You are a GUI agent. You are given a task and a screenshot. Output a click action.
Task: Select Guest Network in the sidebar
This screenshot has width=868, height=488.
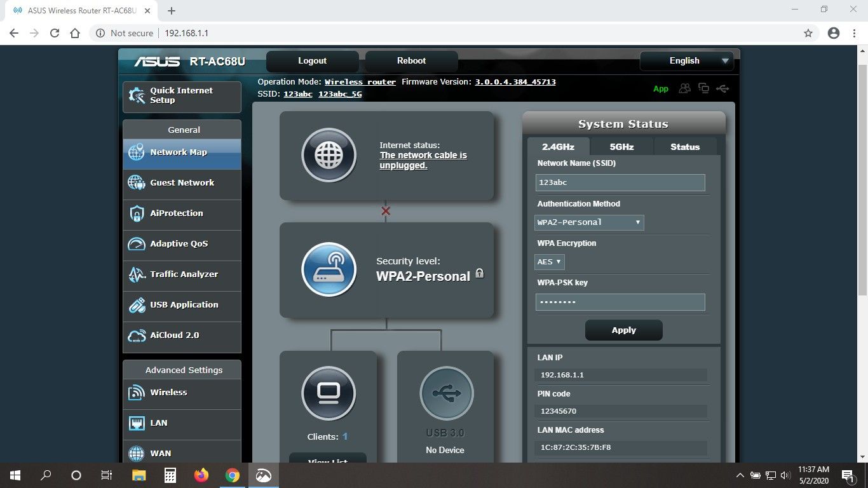click(x=182, y=183)
